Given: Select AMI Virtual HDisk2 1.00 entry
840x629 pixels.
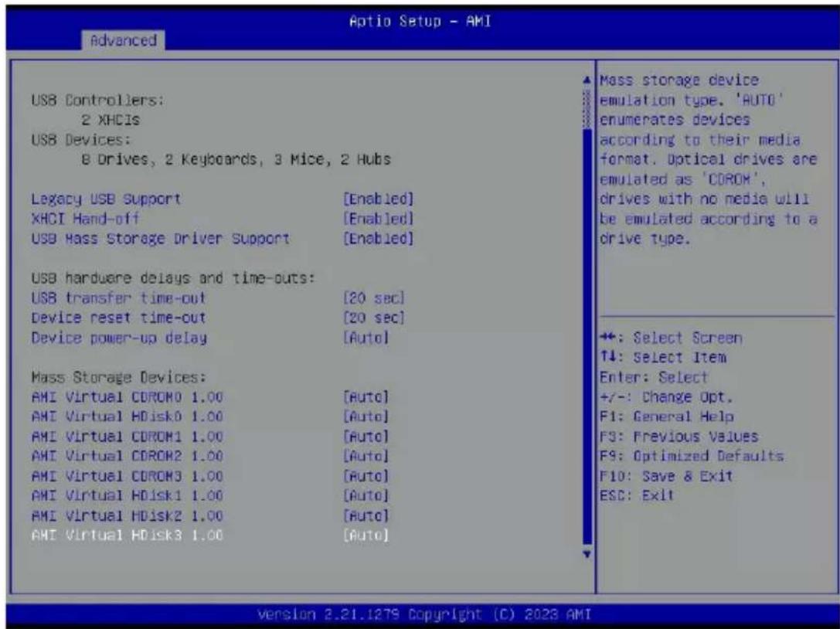Looking at the screenshot, I should pyautogui.click(x=127, y=515).
